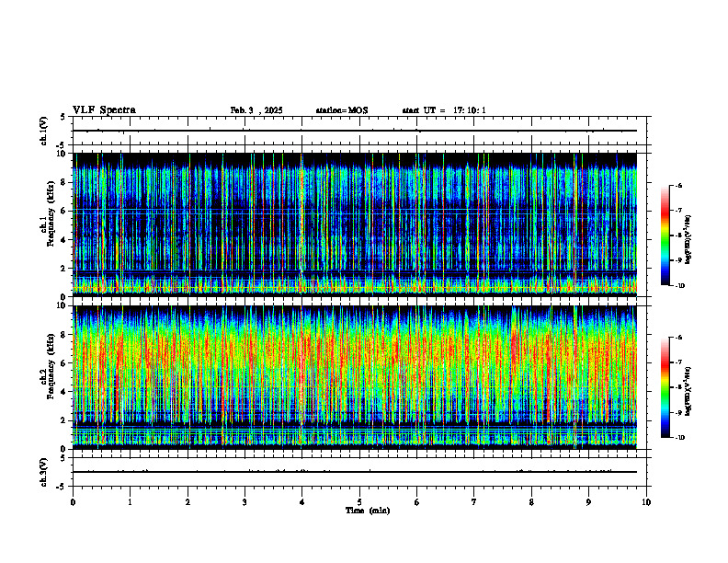Click the "-6" label on ch.1 colorbar
Image resolution: width=728 pixels, height=563 pixels.
[x=678, y=185]
